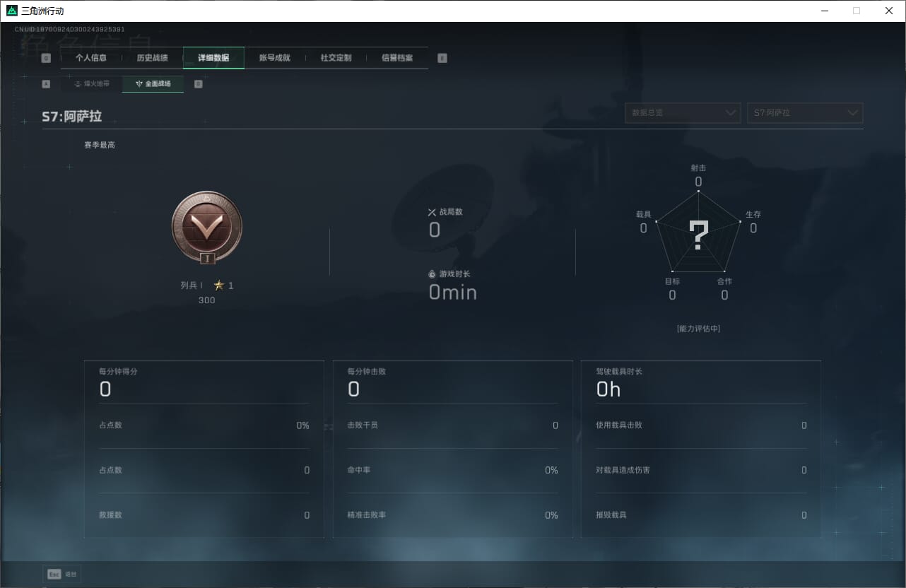The height and width of the screenshot is (588, 906).
Task: Click the 驾驶载具时长 stat header
Action: point(619,371)
